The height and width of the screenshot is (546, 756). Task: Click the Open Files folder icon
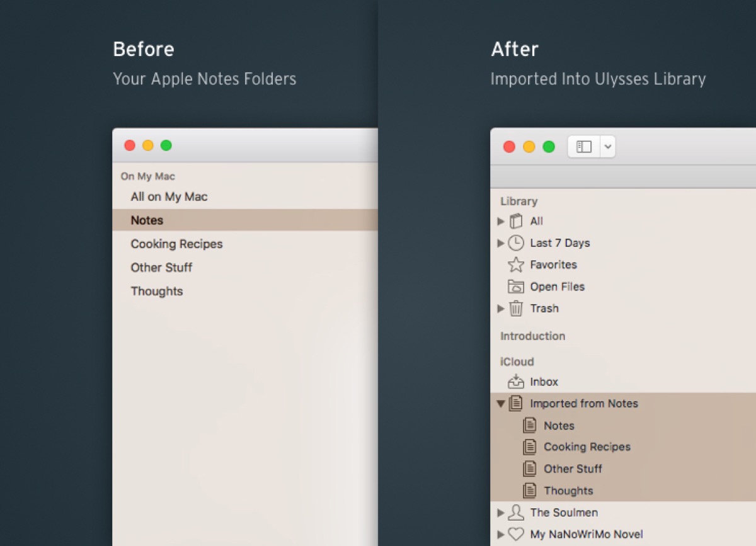516,287
